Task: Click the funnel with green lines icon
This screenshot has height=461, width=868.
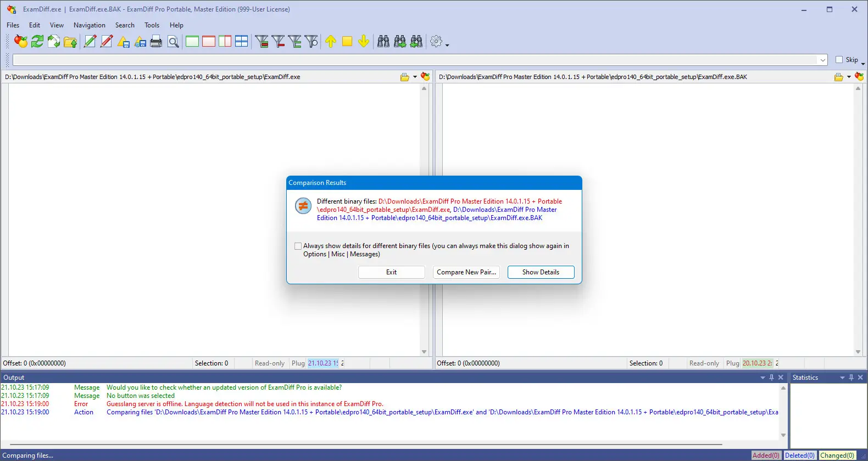Action: 295,41
